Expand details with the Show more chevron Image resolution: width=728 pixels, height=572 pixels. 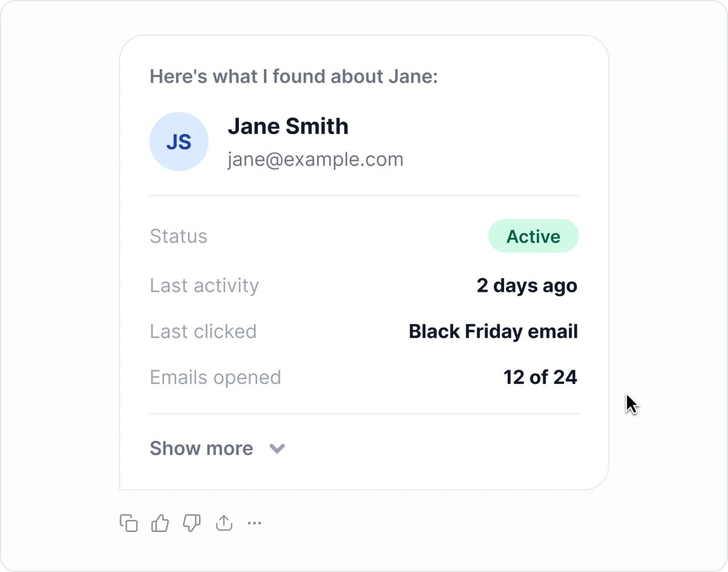pos(277,449)
